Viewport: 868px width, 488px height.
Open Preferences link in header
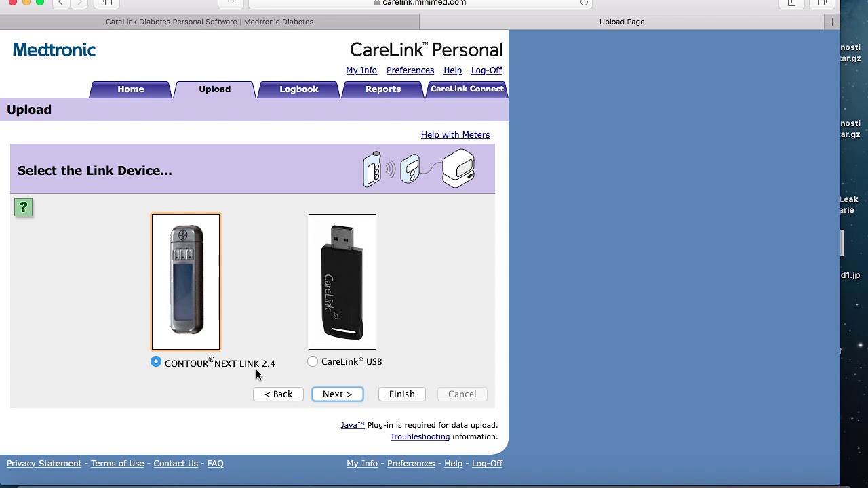point(410,70)
